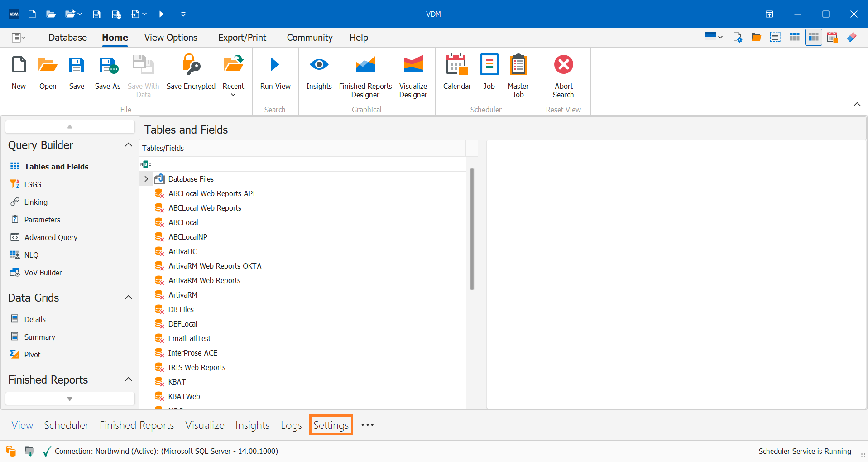Switch to the Settings bottom tab
The height and width of the screenshot is (462, 868).
331,425
